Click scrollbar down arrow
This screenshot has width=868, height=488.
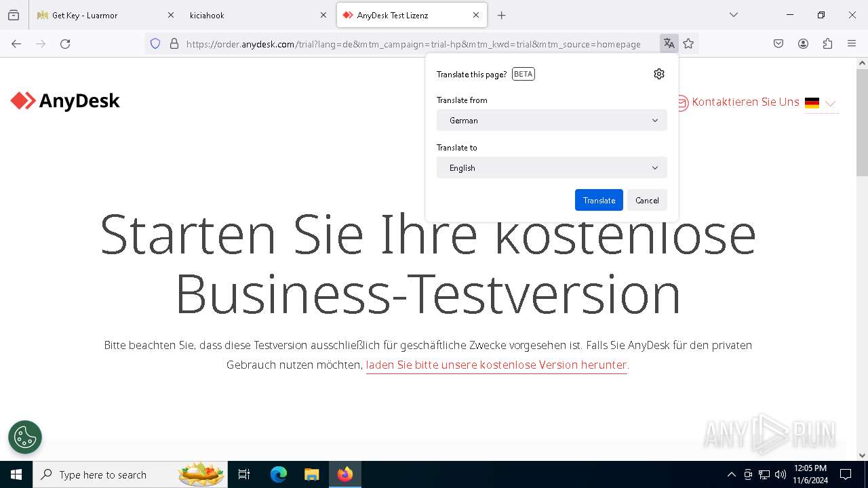(x=862, y=455)
